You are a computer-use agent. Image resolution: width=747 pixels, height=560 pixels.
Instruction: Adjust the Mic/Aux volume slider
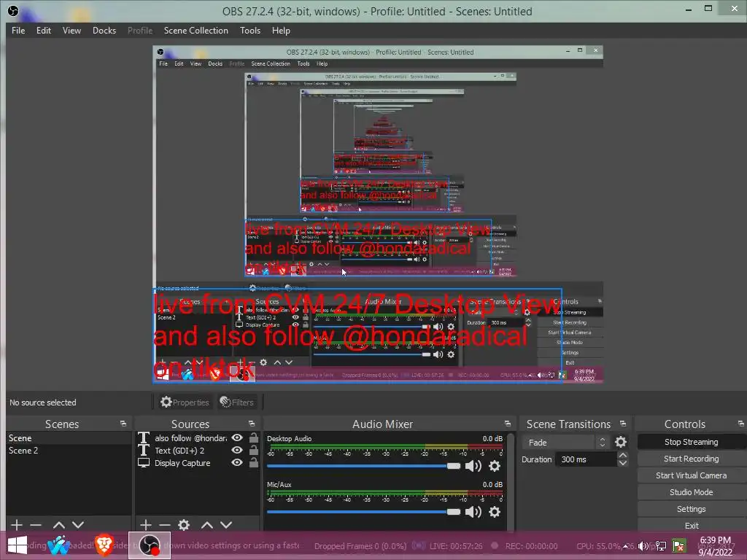click(x=363, y=512)
